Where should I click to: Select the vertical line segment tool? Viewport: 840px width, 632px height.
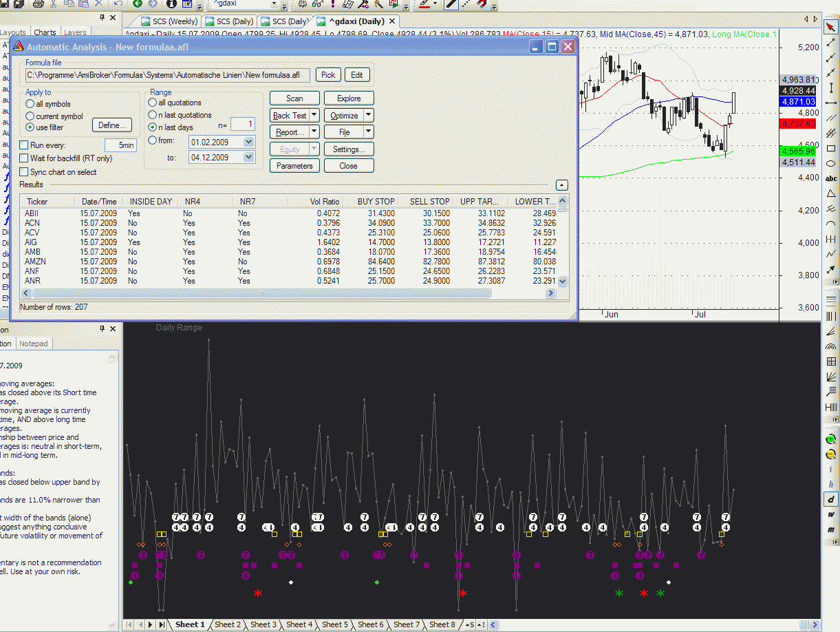tap(831, 88)
